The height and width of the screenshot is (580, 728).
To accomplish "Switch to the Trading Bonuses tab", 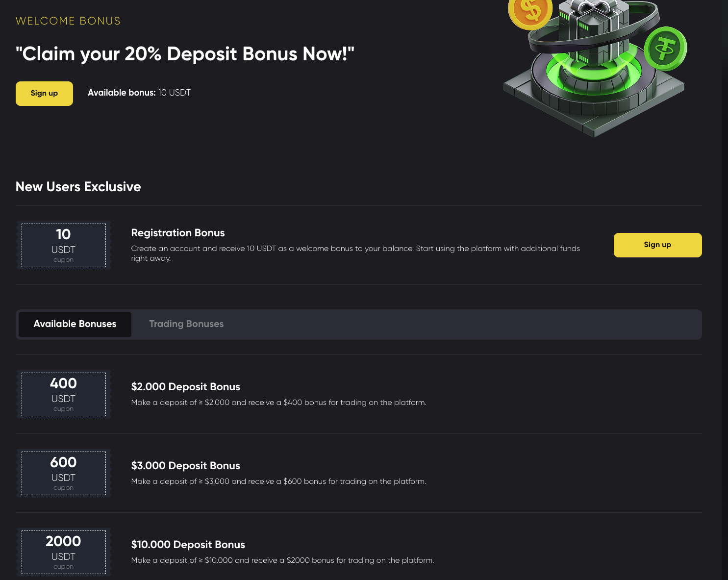I will 186,324.
